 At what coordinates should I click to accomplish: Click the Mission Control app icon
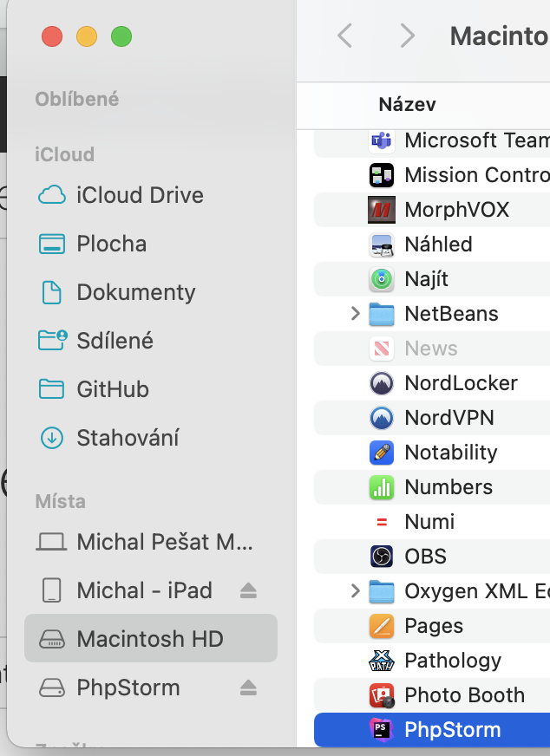coord(382,175)
